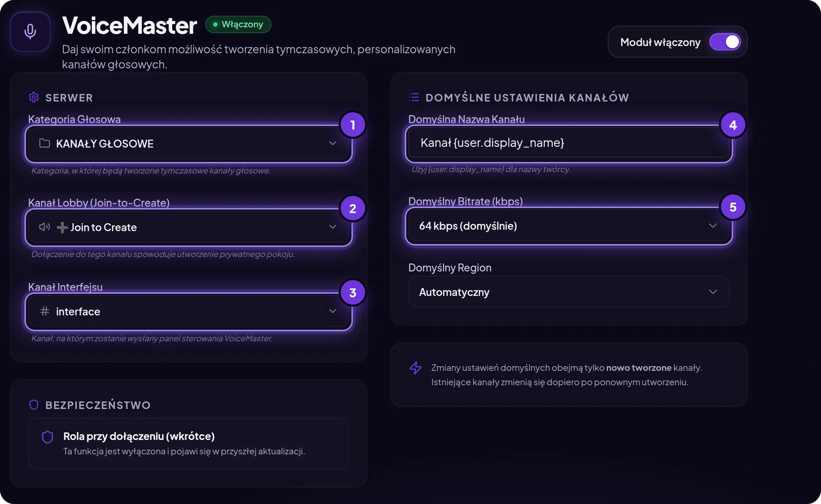Open the Kategoria Głosowa dropdown
Viewport: 821px width, 504px height.
188,143
